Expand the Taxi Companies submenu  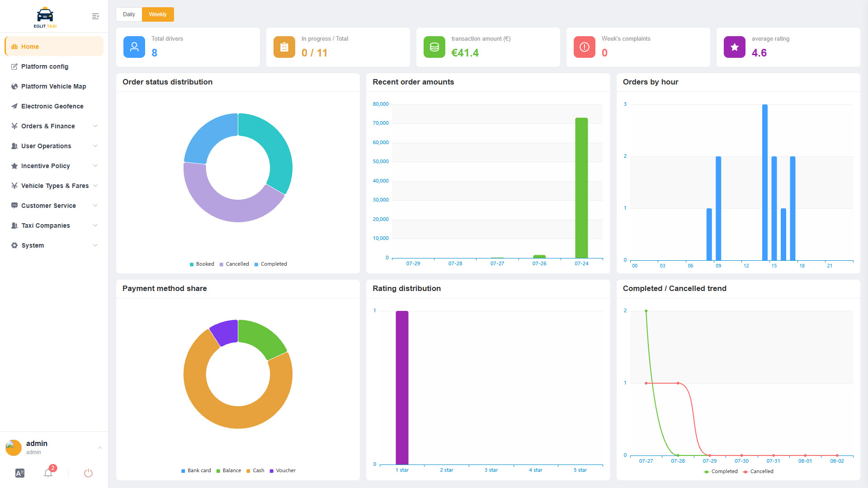click(x=54, y=225)
